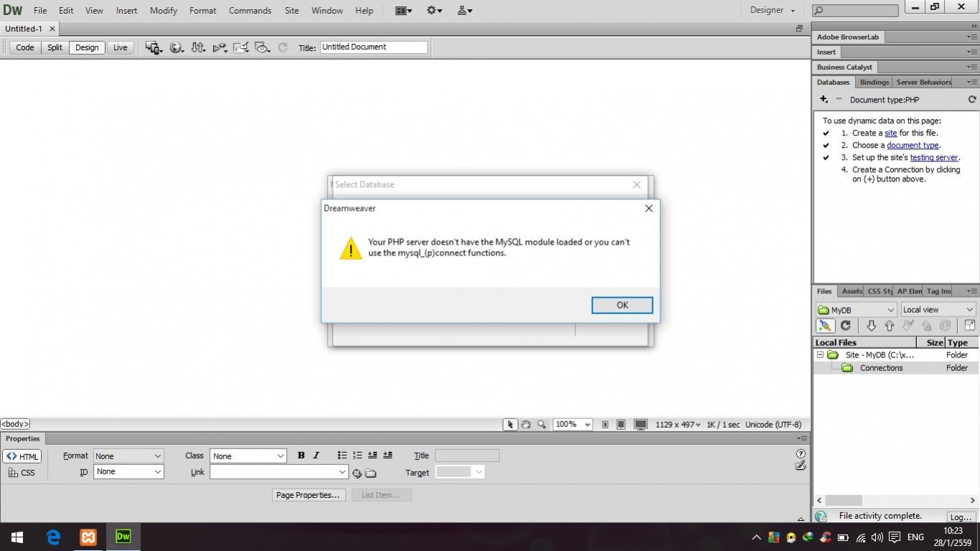The width and height of the screenshot is (980, 551).
Task: Open the Site menu
Action: 291,11
